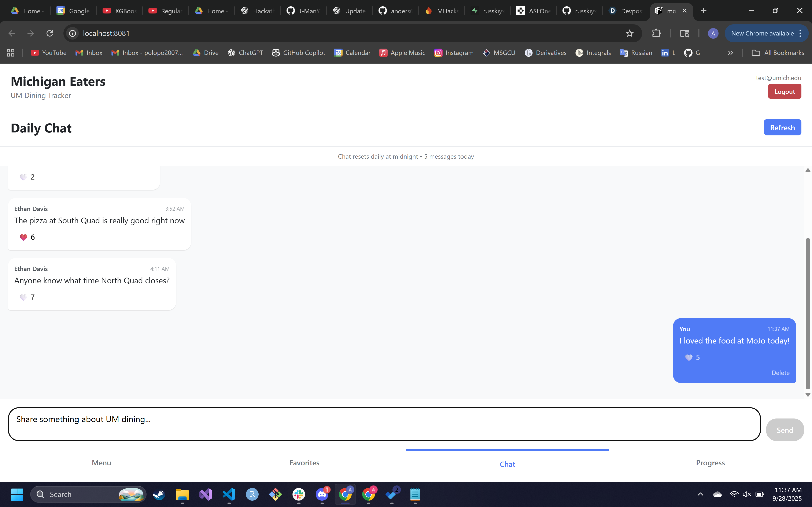This screenshot has width=812, height=507.
Task: Open the Instagram bookmark
Action: (x=454, y=53)
